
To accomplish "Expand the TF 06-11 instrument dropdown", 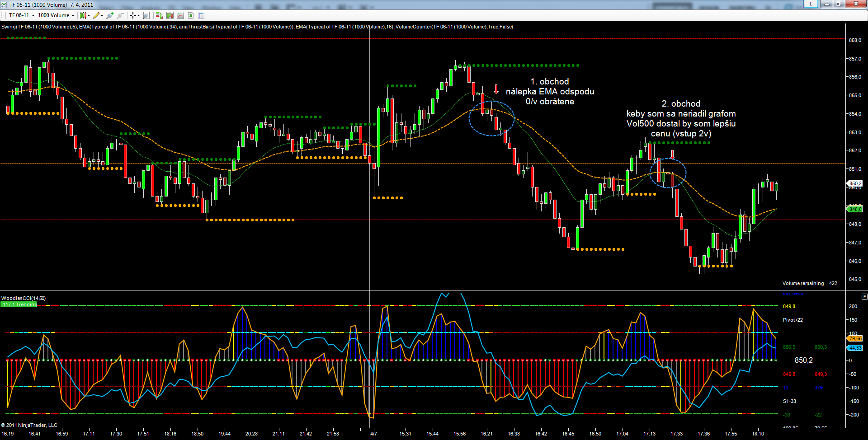I will [x=33, y=15].
